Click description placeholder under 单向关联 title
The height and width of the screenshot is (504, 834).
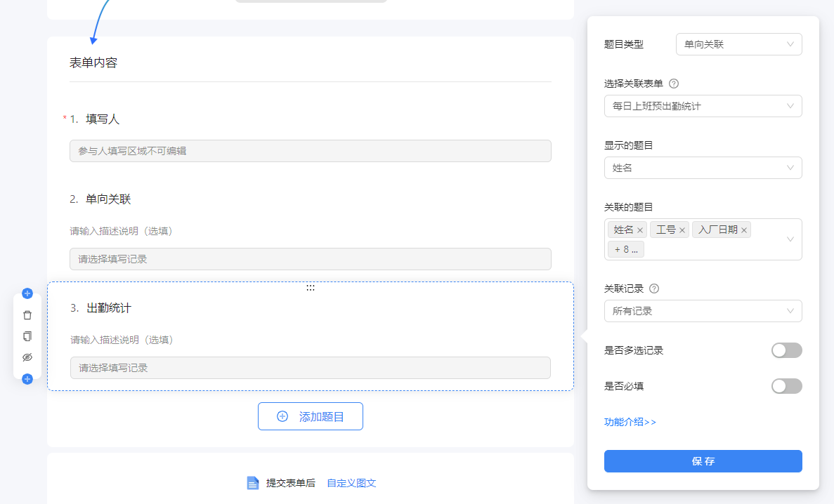pos(122,231)
